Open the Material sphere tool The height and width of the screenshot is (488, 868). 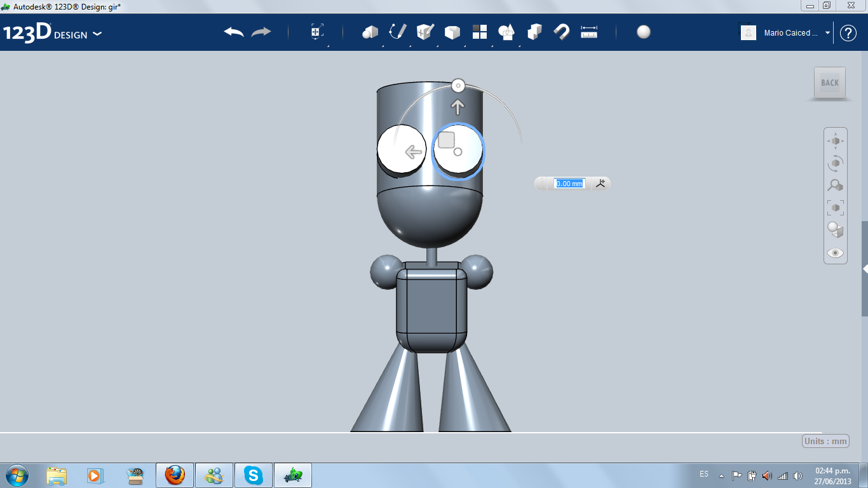pos(644,32)
